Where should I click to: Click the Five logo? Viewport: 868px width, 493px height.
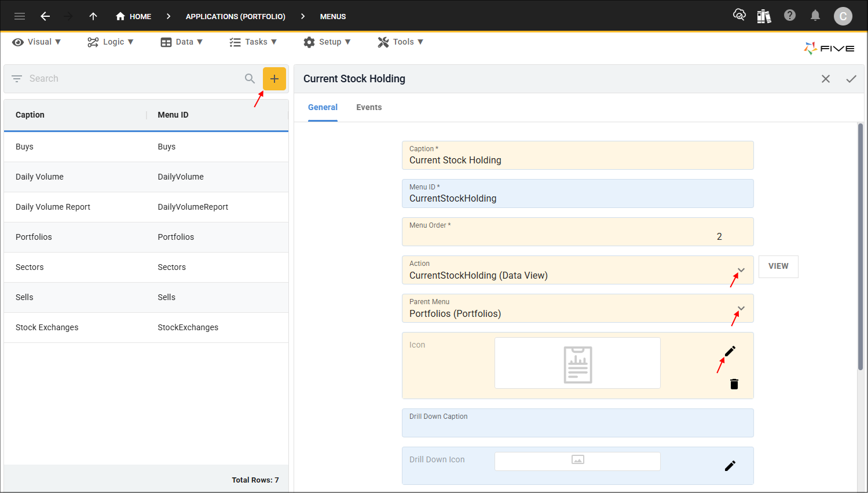[x=829, y=48]
